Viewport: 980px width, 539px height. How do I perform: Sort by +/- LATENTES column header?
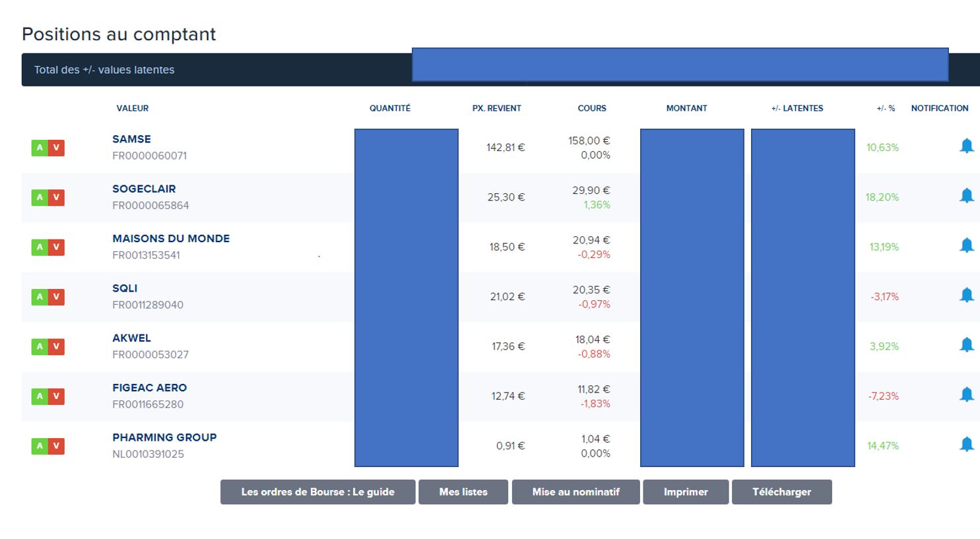click(x=797, y=108)
